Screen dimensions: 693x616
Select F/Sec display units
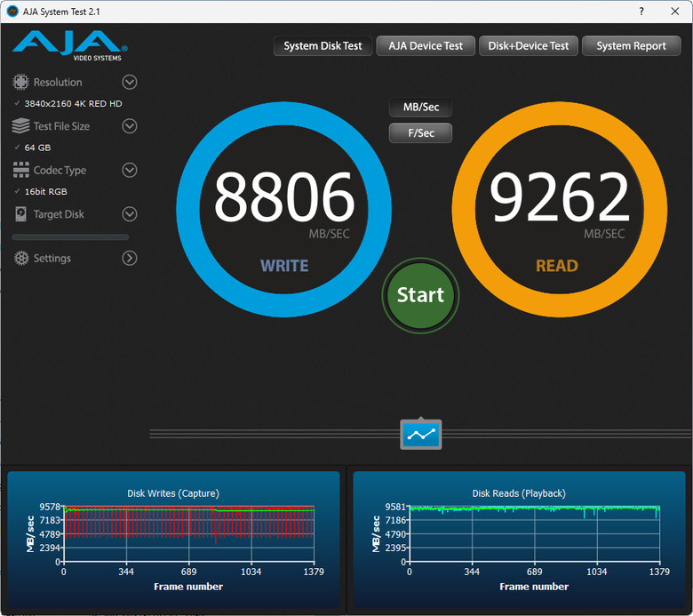click(x=421, y=133)
